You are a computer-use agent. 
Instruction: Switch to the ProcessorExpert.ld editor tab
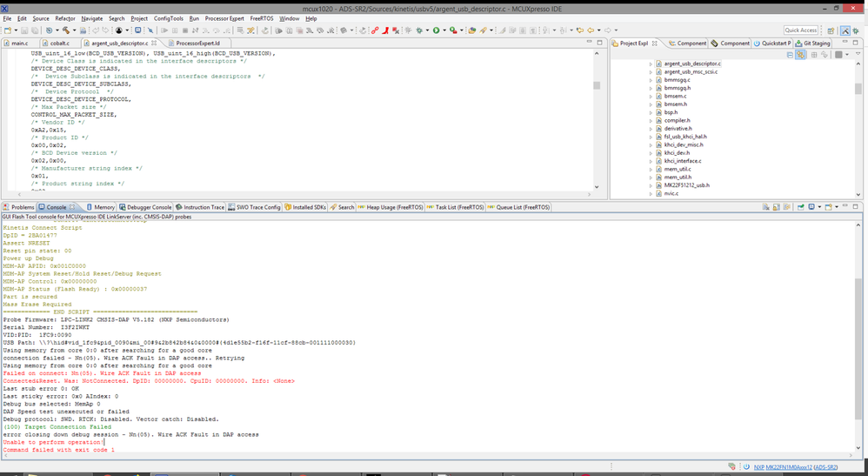tap(197, 43)
